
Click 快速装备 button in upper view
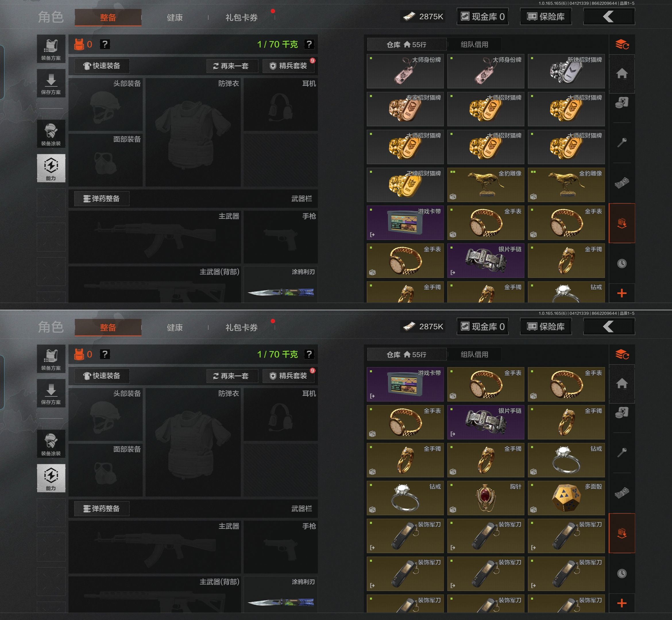click(x=102, y=66)
